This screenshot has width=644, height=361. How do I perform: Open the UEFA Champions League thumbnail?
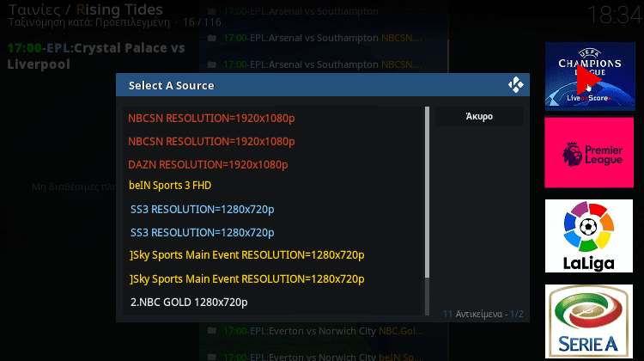(589, 76)
